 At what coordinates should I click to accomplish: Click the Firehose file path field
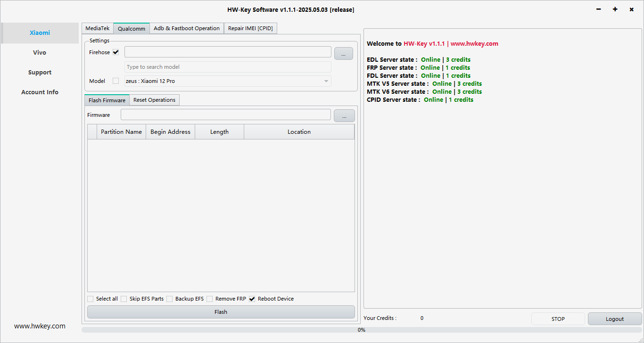228,52
